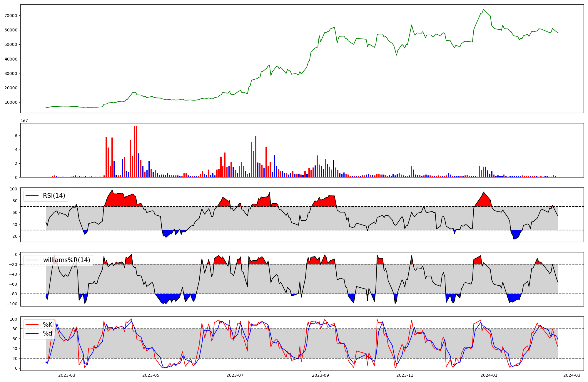588x382 pixels.
Task: Click the 40000 price axis label
Action: coord(11,59)
